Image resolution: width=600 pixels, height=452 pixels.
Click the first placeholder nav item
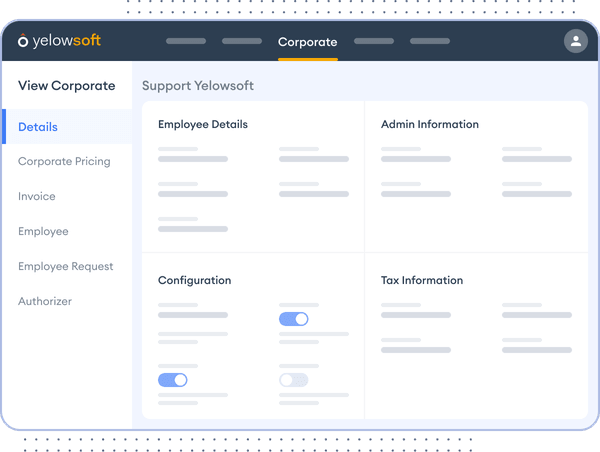[186, 42]
